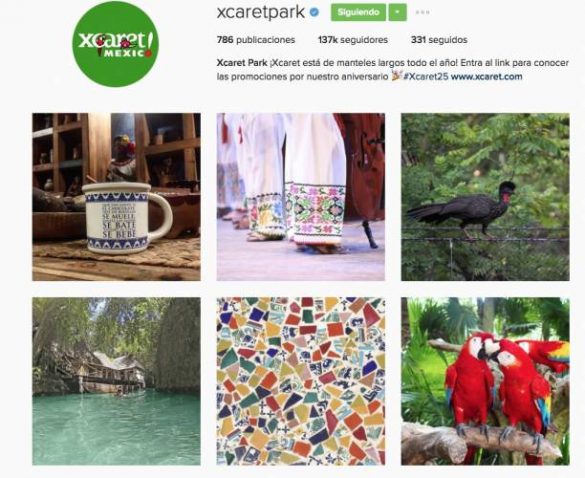Toggle the green Siguiendo follow button
Viewport: 585px width, 478px height.
click(x=358, y=12)
